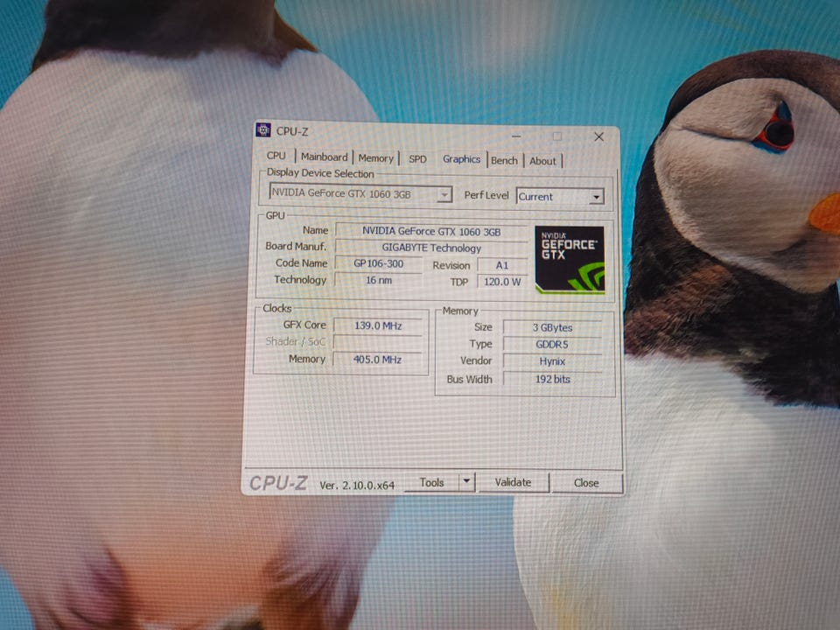
Task: Open the Mainboard tab
Action: click(324, 157)
